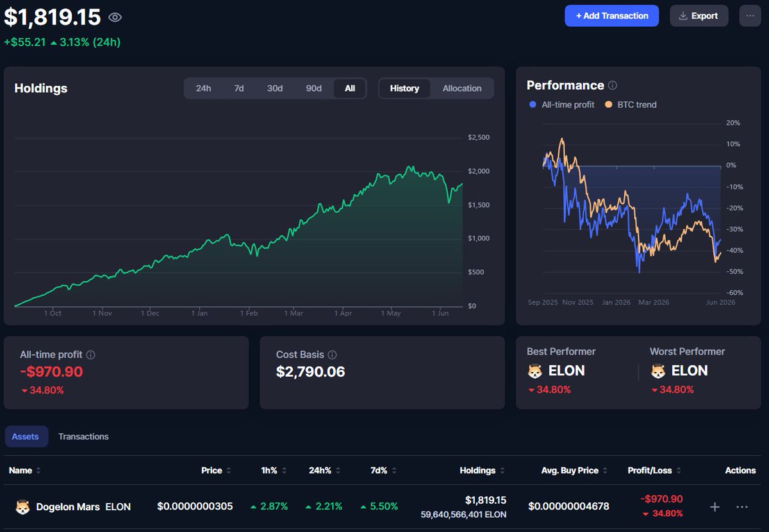Viewport: 769px width, 532px height.
Task: Toggle BTC trend legend dot
Action: click(x=608, y=104)
